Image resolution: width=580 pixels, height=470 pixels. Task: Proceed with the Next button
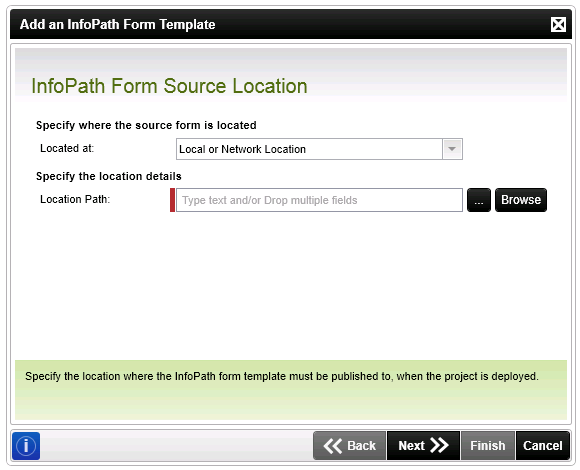tap(424, 446)
